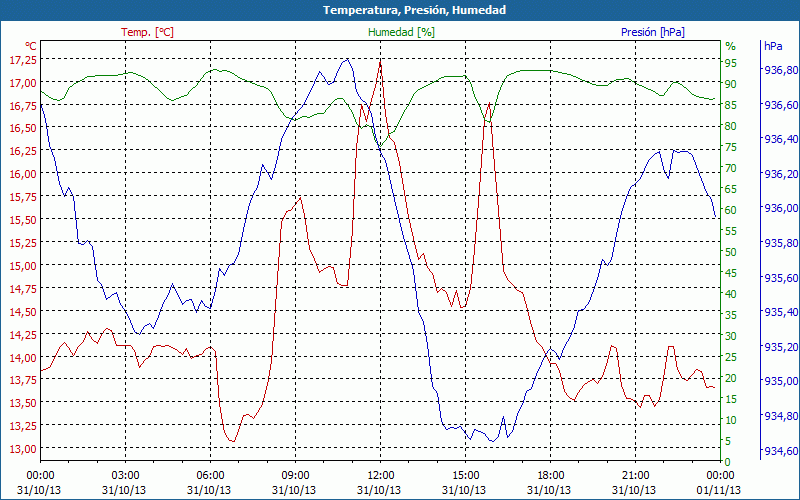Click pressure axis value "935,60"
This screenshot has width=800, height=500.
tap(781, 278)
